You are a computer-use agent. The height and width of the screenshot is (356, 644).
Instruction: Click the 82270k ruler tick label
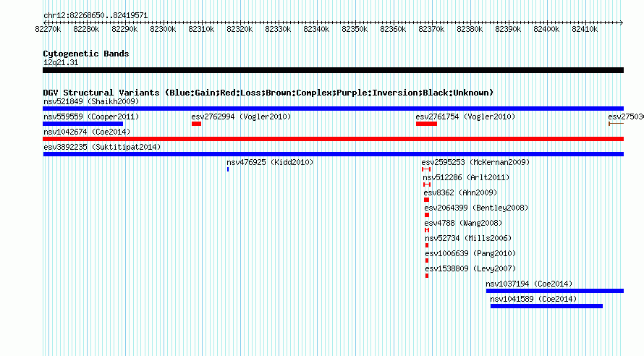[x=48, y=29]
